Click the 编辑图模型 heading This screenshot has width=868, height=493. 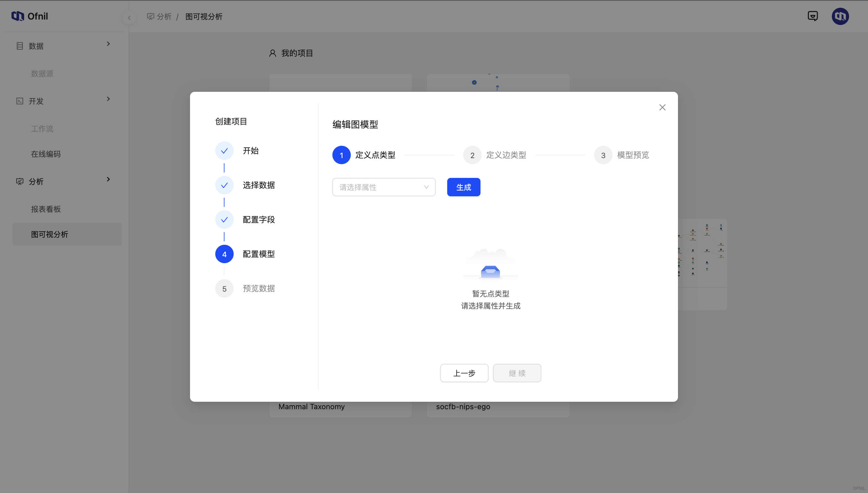[355, 125]
